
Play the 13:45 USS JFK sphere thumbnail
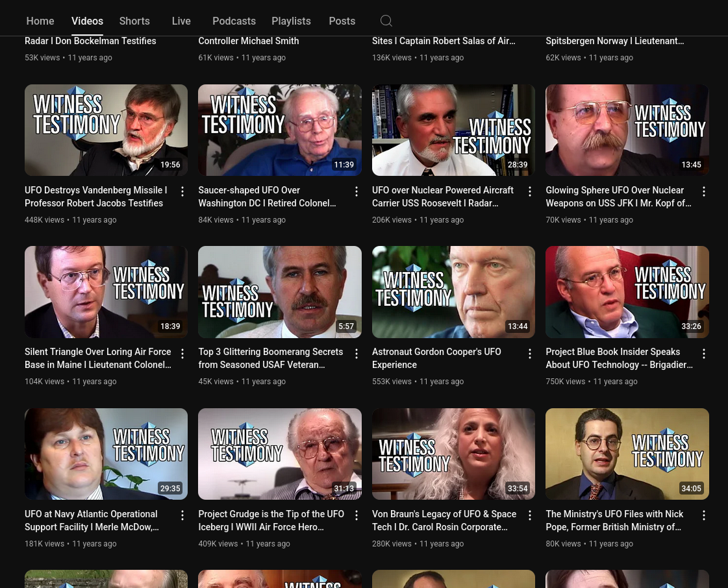pos(627,130)
